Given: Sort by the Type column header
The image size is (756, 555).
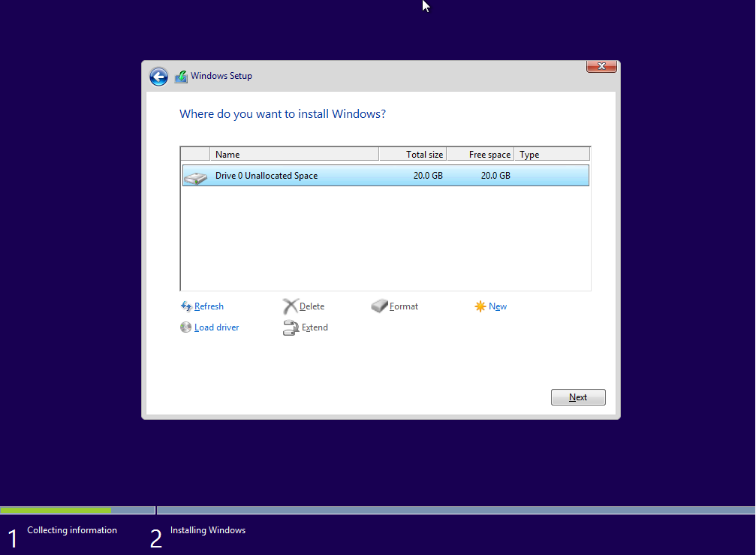Looking at the screenshot, I should [x=552, y=154].
